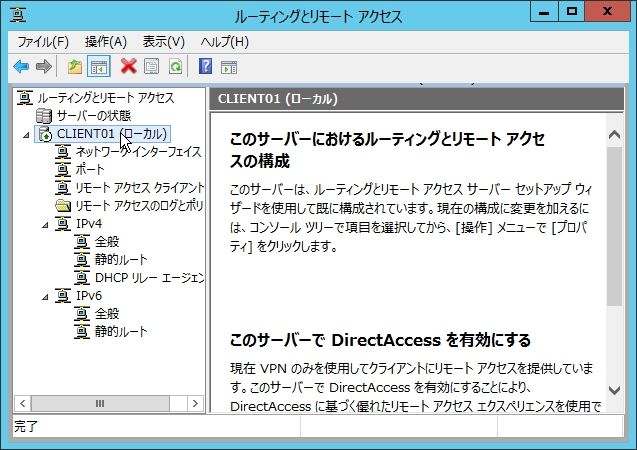The height and width of the screenshot is (450, 637).
Task: Click the root ルーティングとリモート アクセス node icon
Action: point(24,98)
